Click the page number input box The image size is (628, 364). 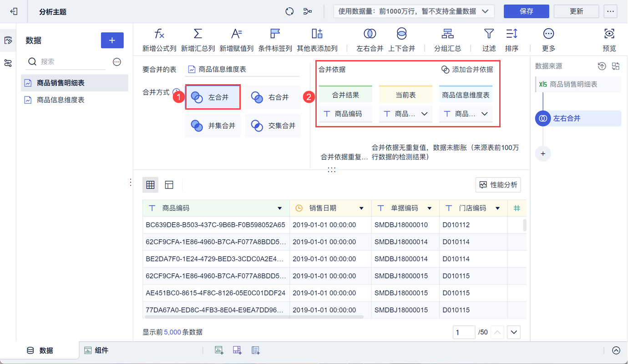coord(464,333)
